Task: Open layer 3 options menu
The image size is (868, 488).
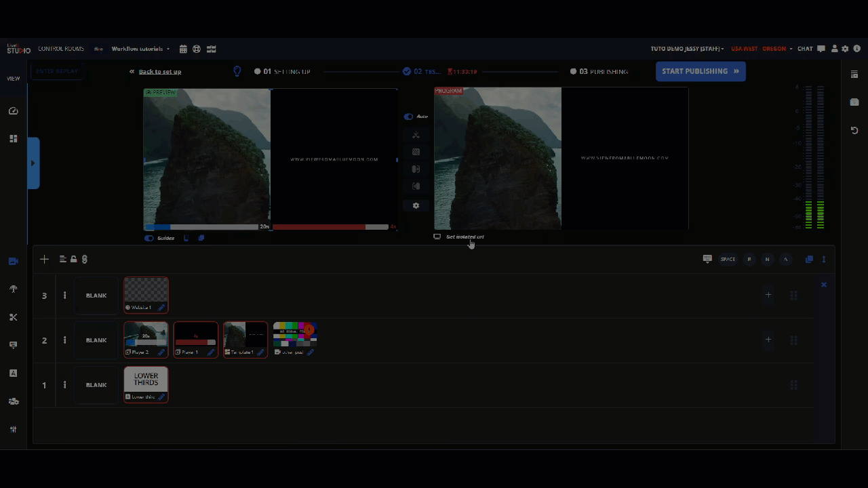Action: point(65,296)
